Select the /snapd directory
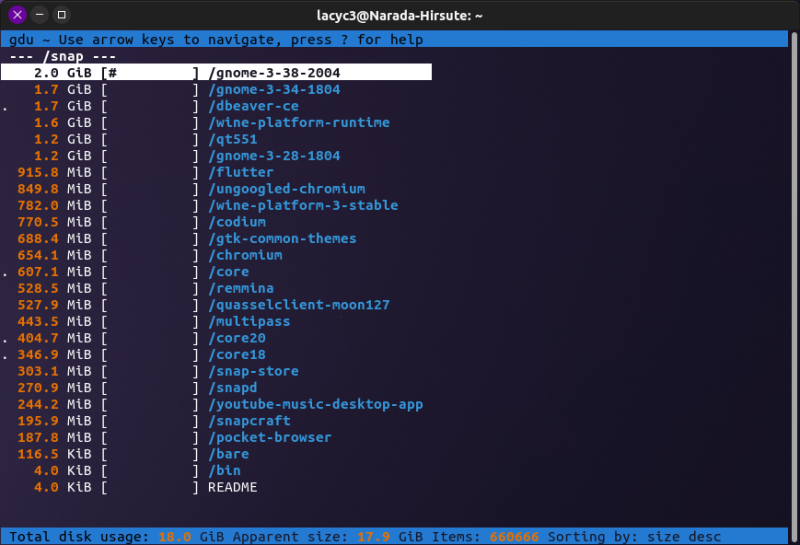This screenshot has width=800, height=545. tap(233, 388)
